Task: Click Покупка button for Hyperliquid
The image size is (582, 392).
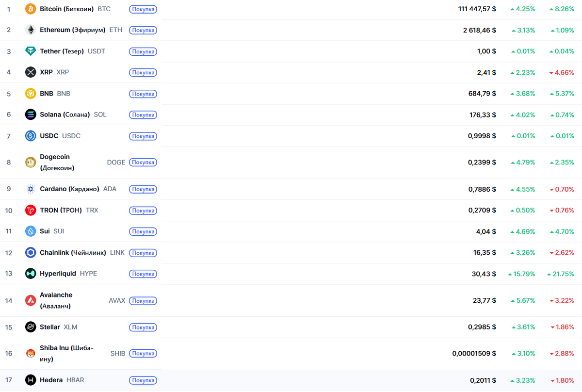Action: coord(143,274)
